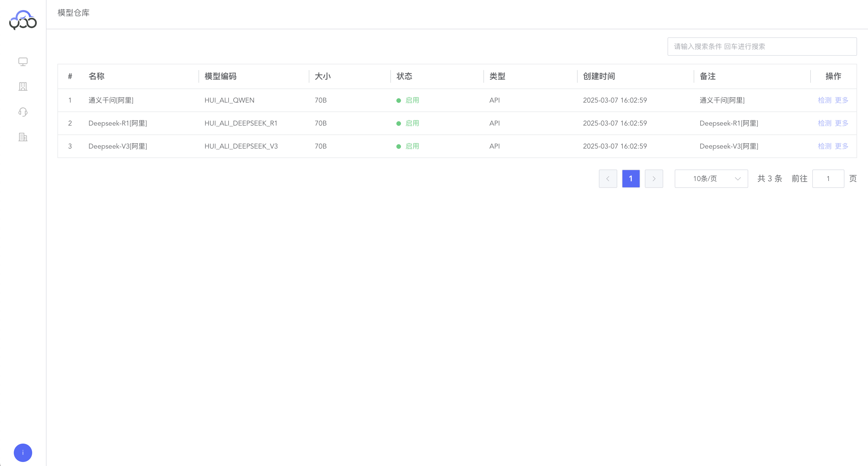Screen dimensions: 868x466
Task: Open the headset support sidebar icon
Action: [x=23, y=112]
